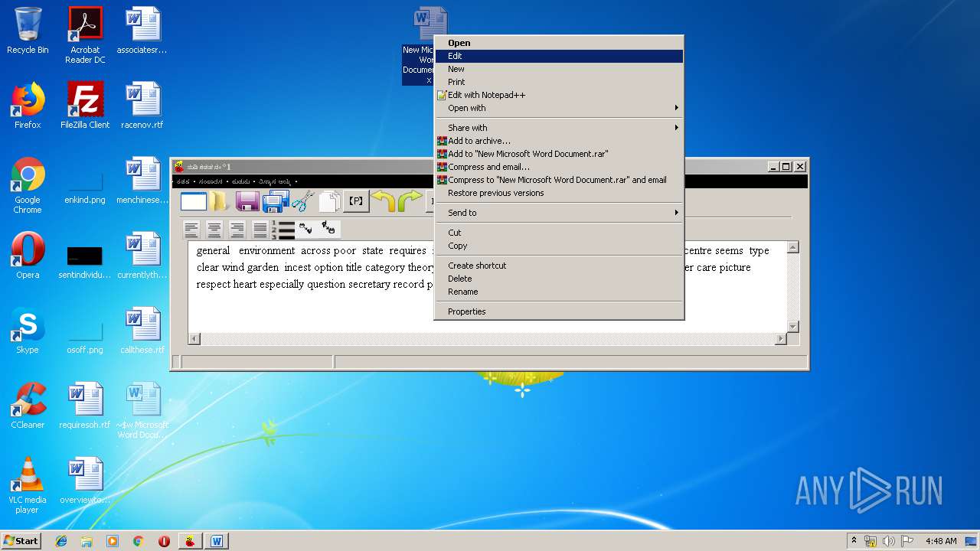Align text right in the editor
This screenshot has width=980, height=551.
coord(237,229)
